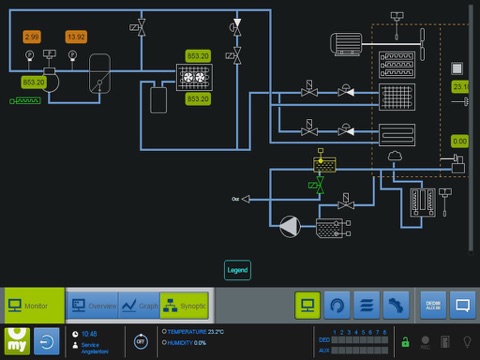Toggle the OFF power dial
The image size is (480, 360).
(141, 342)
